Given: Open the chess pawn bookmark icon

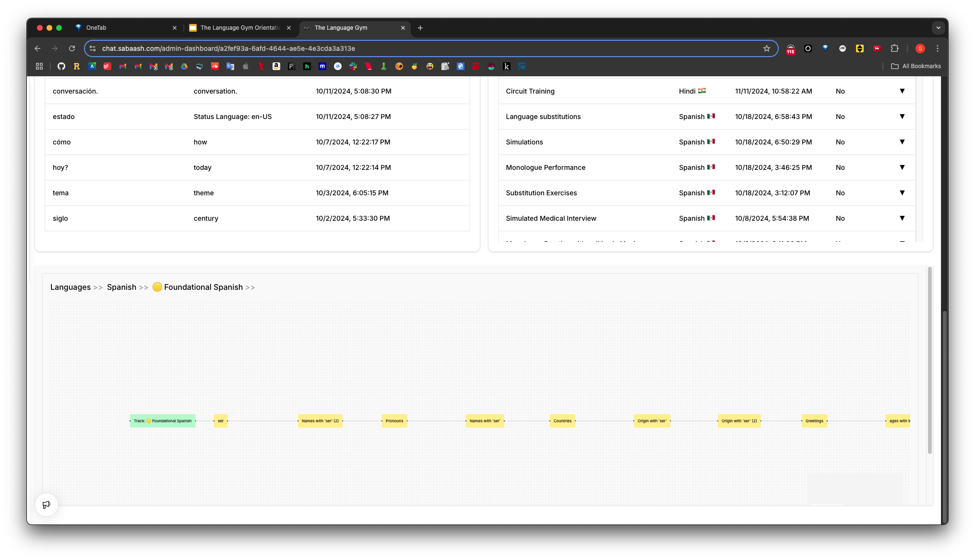Looking at the screenshot, I should (x=384, y=66).
